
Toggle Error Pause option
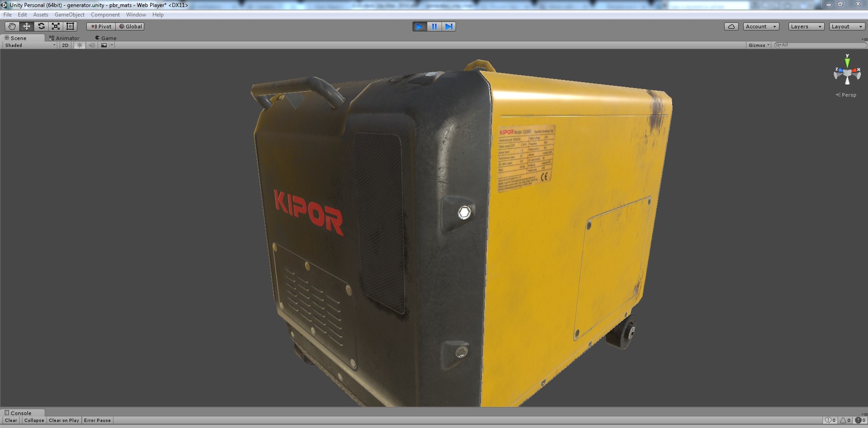point(97,420)
